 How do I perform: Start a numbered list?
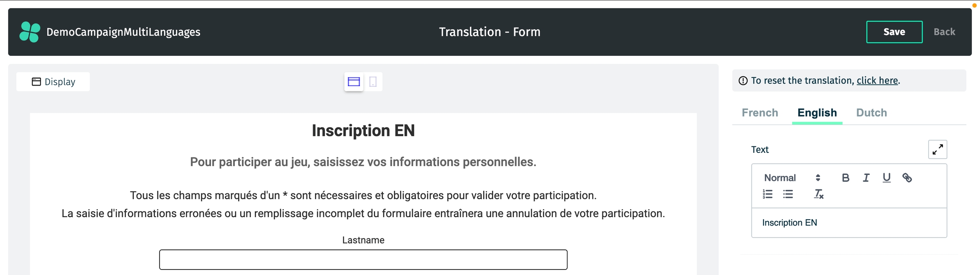pos(767,195)
